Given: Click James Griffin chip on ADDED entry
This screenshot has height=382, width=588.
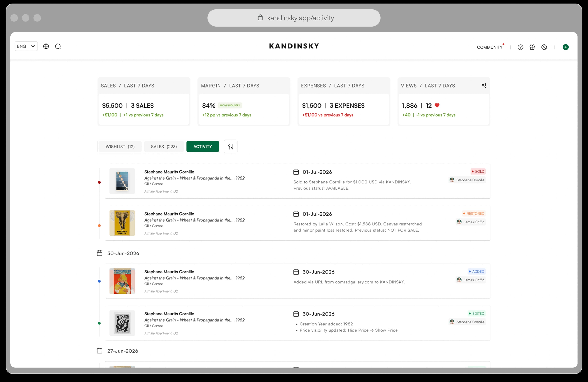Looking at the screenshot, I should coord(471,280).
